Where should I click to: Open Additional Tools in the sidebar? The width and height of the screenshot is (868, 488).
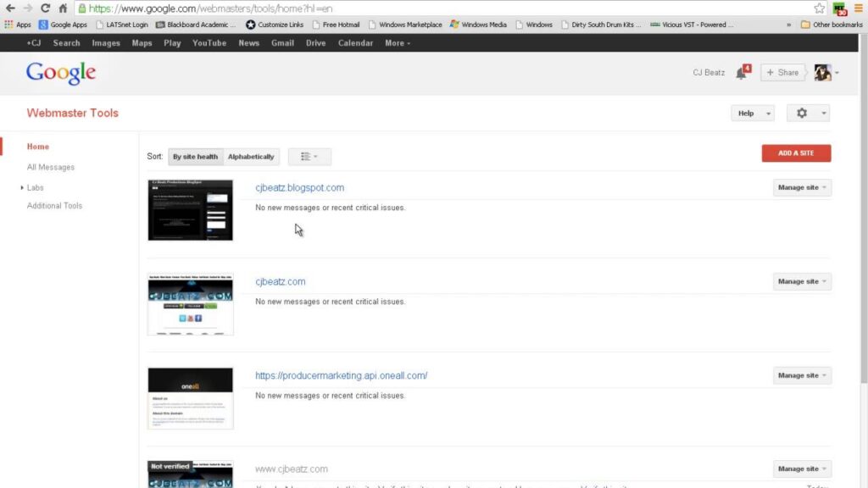(x=54, y=206)
